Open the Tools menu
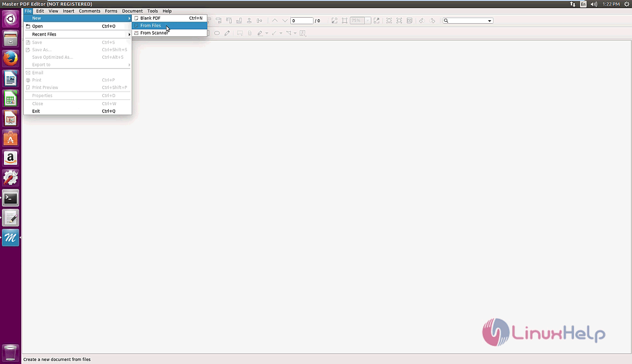Screen dimensions: 632x364 (x=153, y=11)
